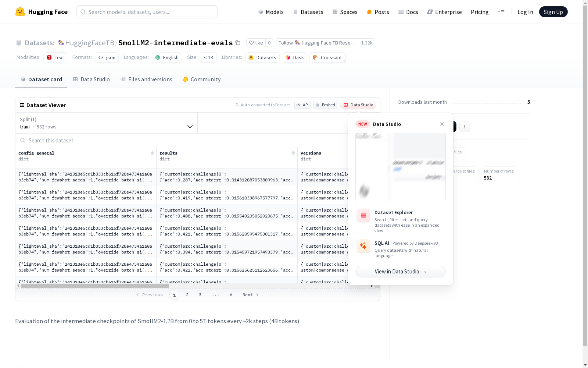The image size is (588, 368).
Task: Follow Hugging Face TB Research
Action: click(x=318, y=43)
